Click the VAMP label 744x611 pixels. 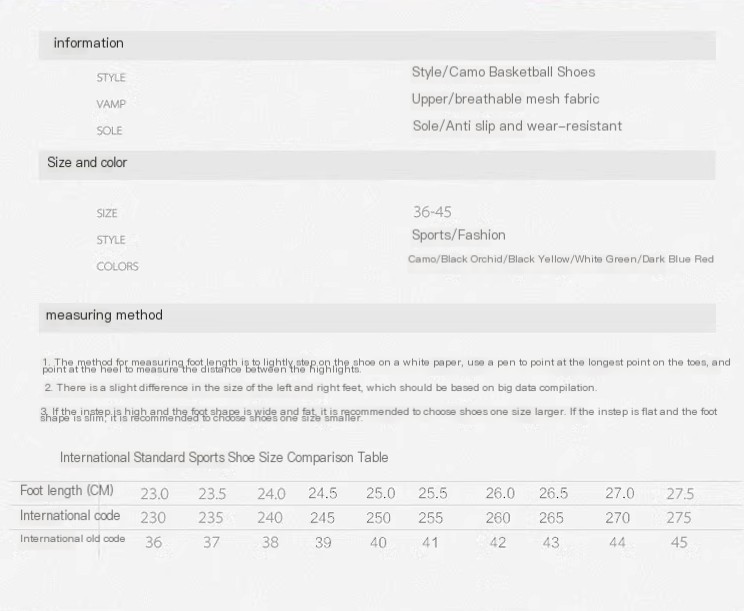(x=111, y=104)
